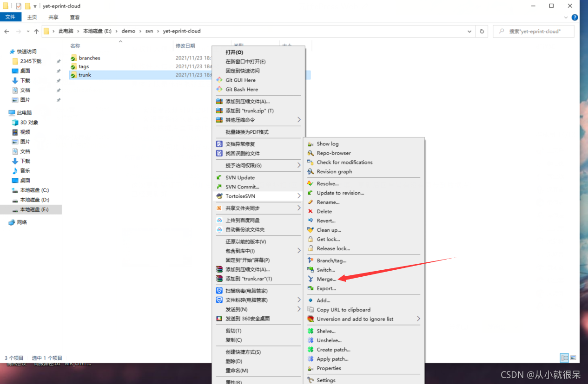This screenshot has height=384, width=588.
Task: Select the trunk folder row
Action: point(190,75)
